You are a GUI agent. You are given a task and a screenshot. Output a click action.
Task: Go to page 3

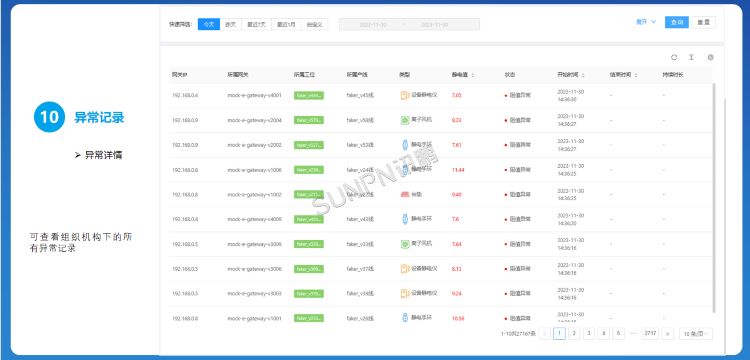(x=589, y=334)
